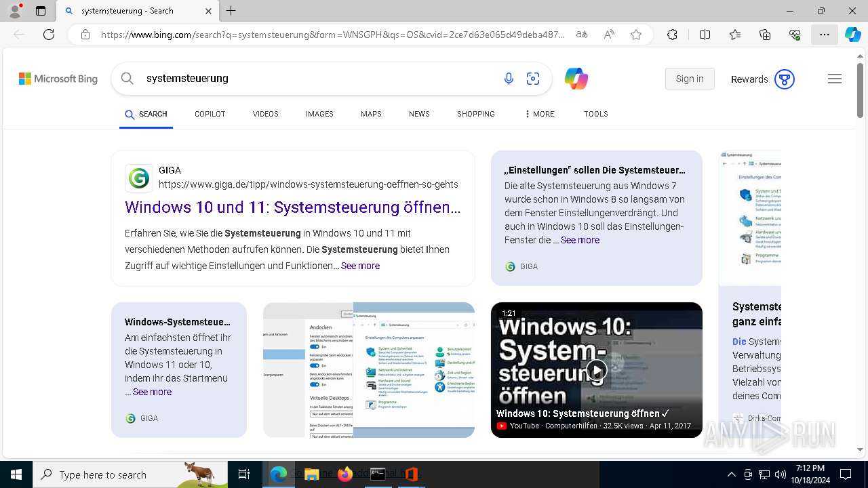Click GIGA source label in Einstellungen card
This screenshot has width=868, height=488.
pos(521,266)
